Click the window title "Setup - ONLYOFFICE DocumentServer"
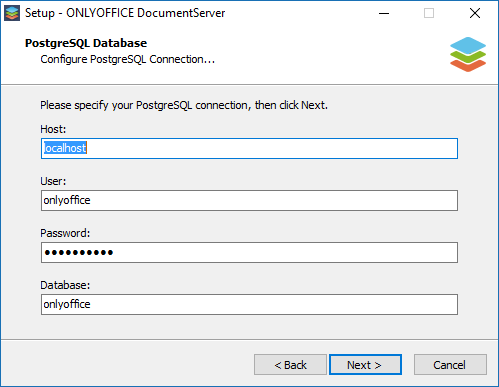This screenshot has height=387, width=499. pos(125,13)
